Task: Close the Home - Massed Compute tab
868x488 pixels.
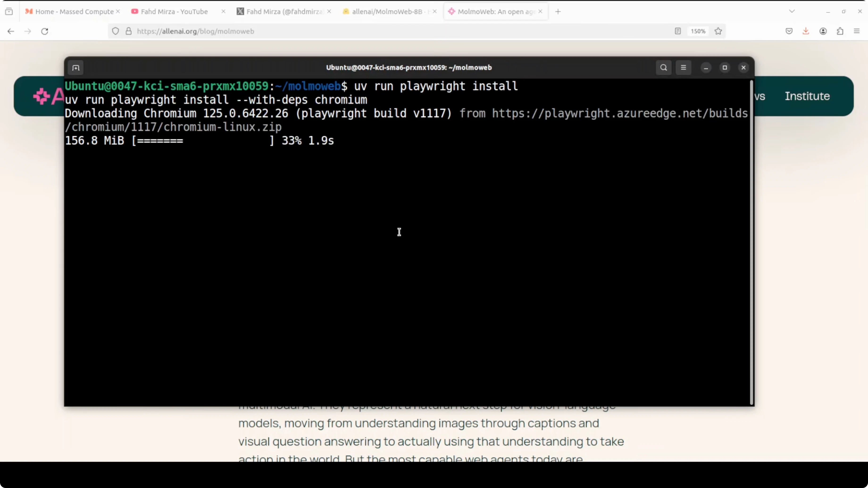Action: [118, 12]
